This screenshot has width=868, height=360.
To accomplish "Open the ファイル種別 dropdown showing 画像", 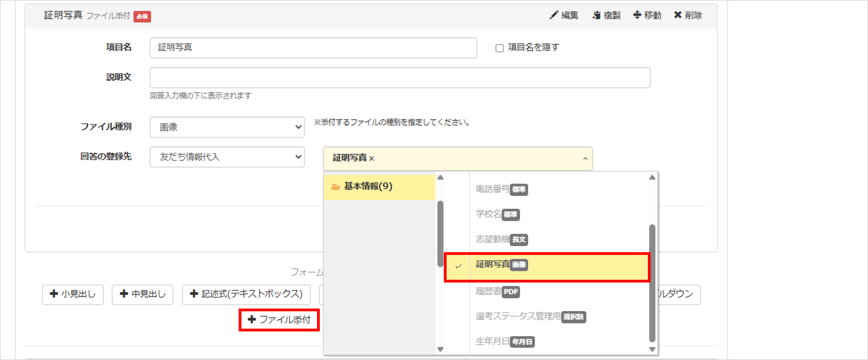I will point(227,127).
